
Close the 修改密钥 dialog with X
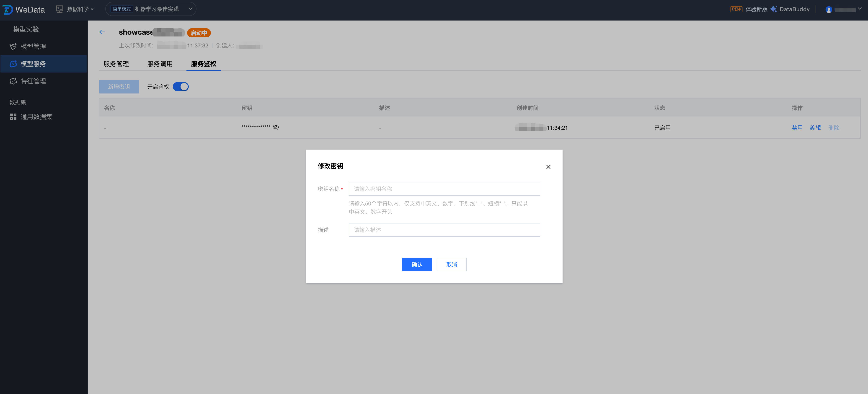[548, 167]
